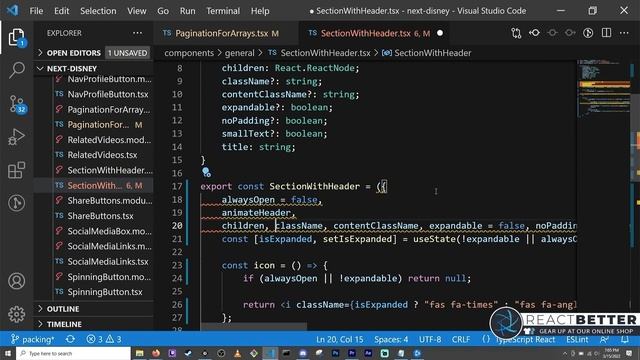Screen dimensions: 640x360
Task: Expand the Open Editors section
Action: pyautogui.click(x=93, y=53)
